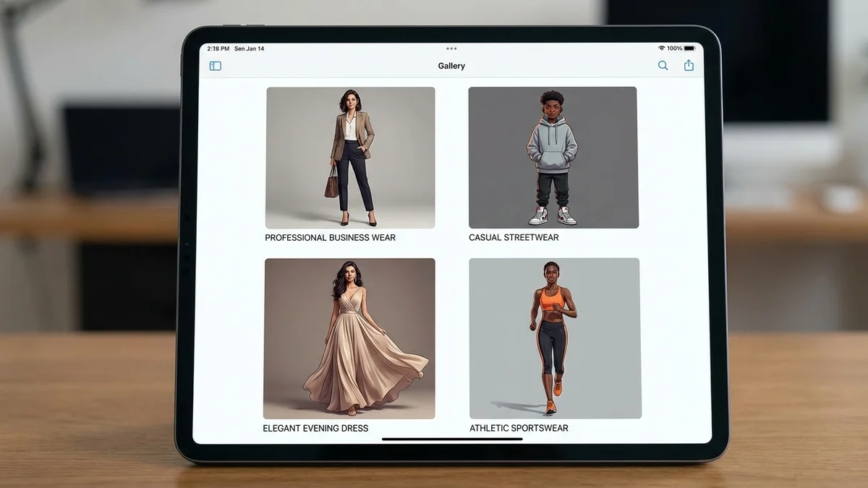Tap the 100% battery percentage readout
This screenshot has height=488, width=868.
click(673, 48)
